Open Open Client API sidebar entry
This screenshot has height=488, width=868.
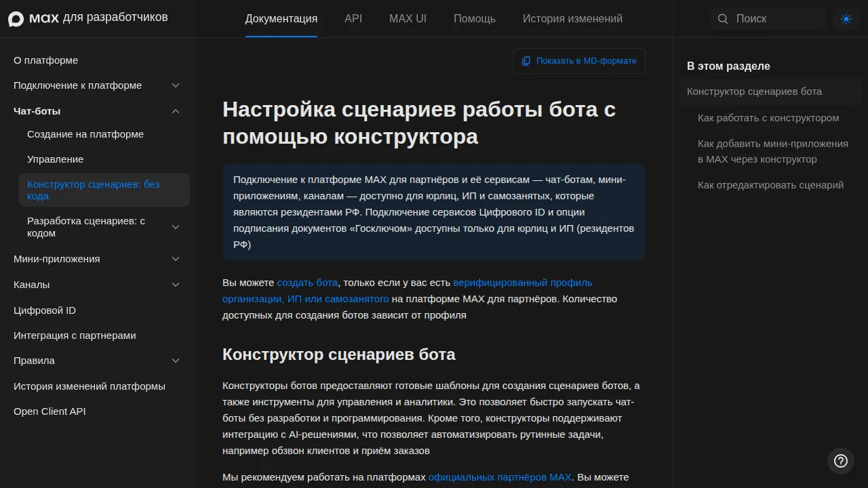tap(50, 411)
